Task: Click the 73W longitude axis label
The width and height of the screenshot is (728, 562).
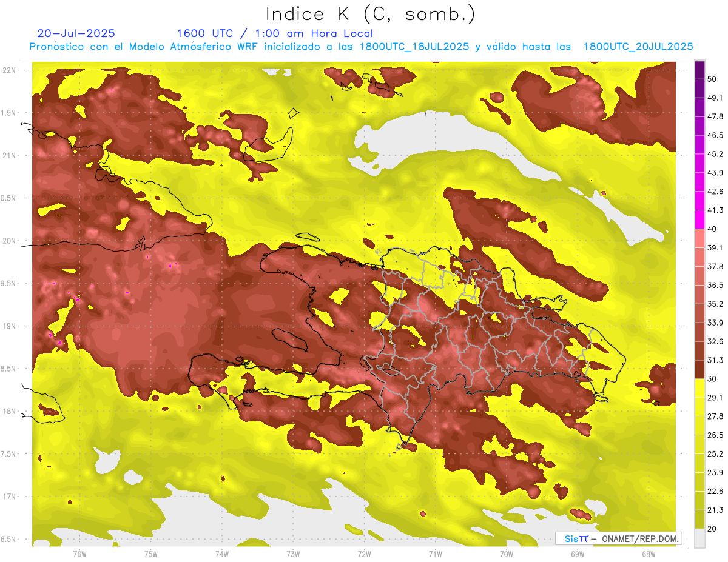Action: point(293,553)
